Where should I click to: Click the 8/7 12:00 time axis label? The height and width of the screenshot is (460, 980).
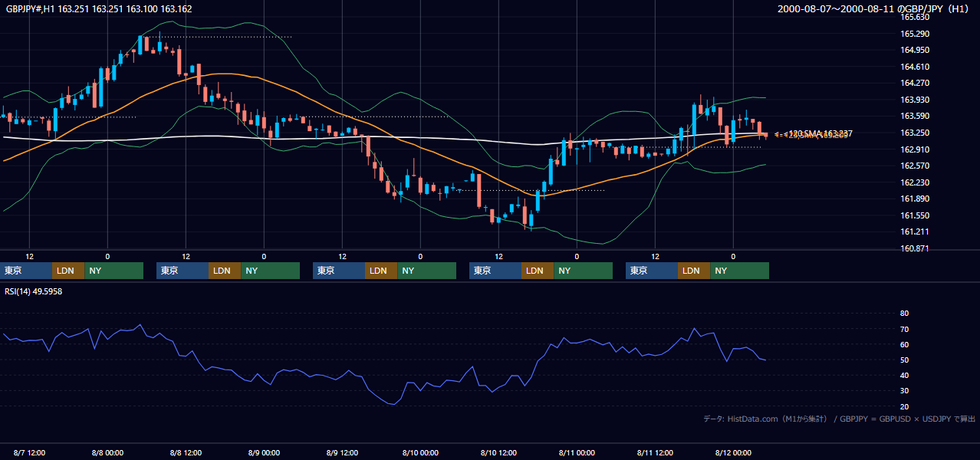29,452
